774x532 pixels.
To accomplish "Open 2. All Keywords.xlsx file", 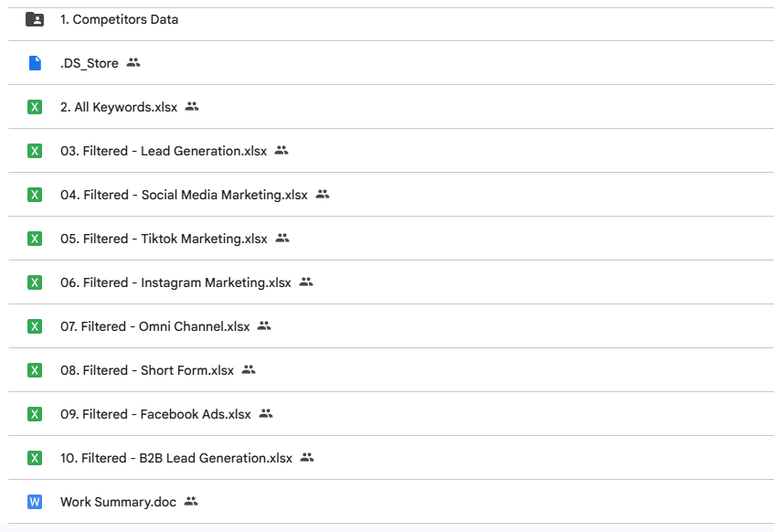I will [x=119, y=107].
